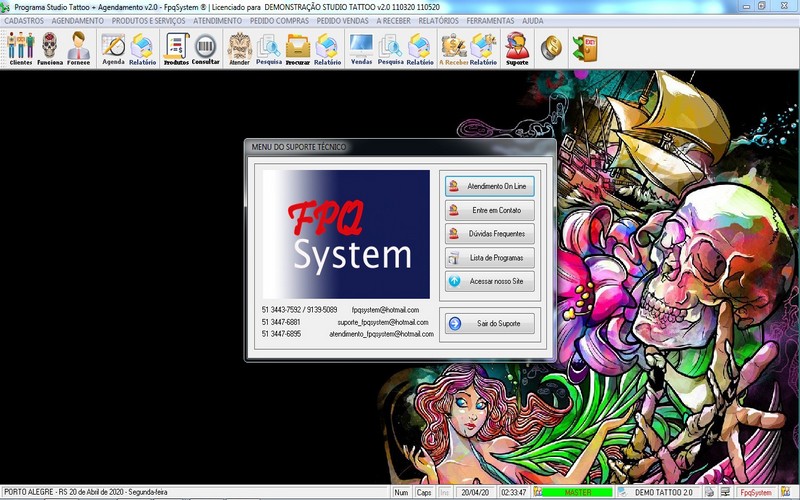Click Sair do Suporte button
Screen dimensions: 800x500
490,324
